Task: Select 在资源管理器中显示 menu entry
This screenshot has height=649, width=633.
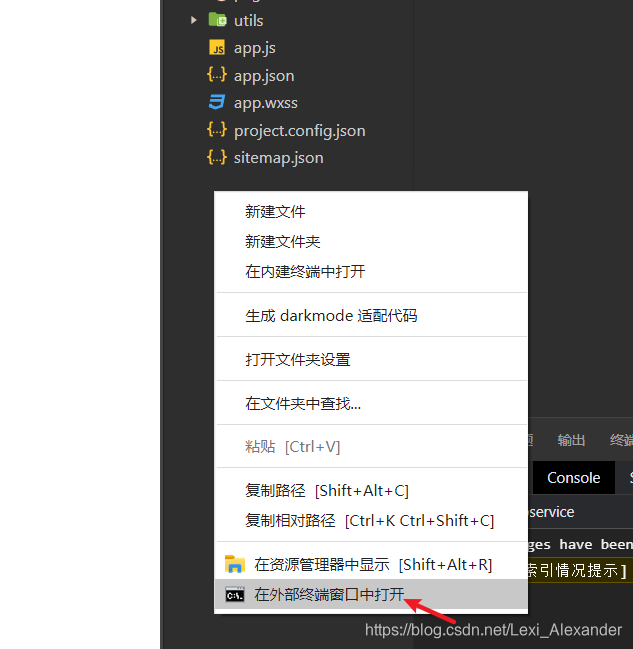Action: (x=371, y=565)
